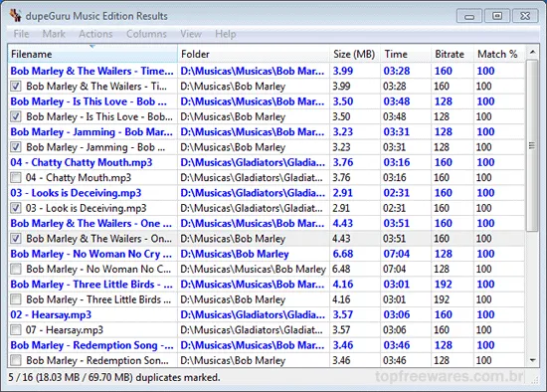This screenshot has height=392, width=547.
Task: Check the 'Bob Marley - Redemption Son...' checkbox
Action: click(x=16, y=360)
